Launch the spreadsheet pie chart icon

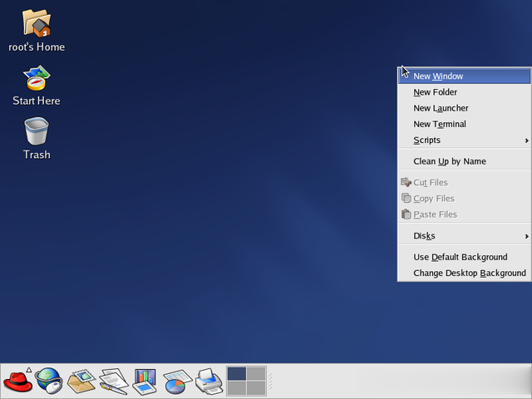(x=177, y=382)
